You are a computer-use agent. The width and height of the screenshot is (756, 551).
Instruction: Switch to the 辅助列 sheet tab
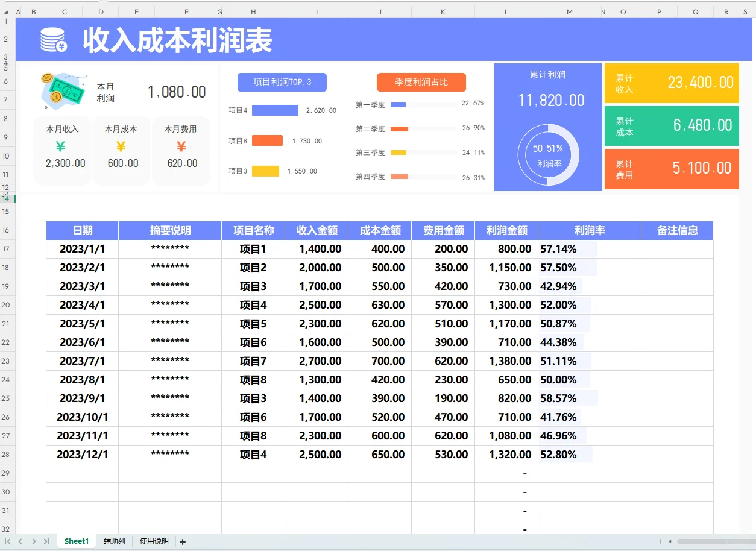pyautogui.click(x=113, y=541)
